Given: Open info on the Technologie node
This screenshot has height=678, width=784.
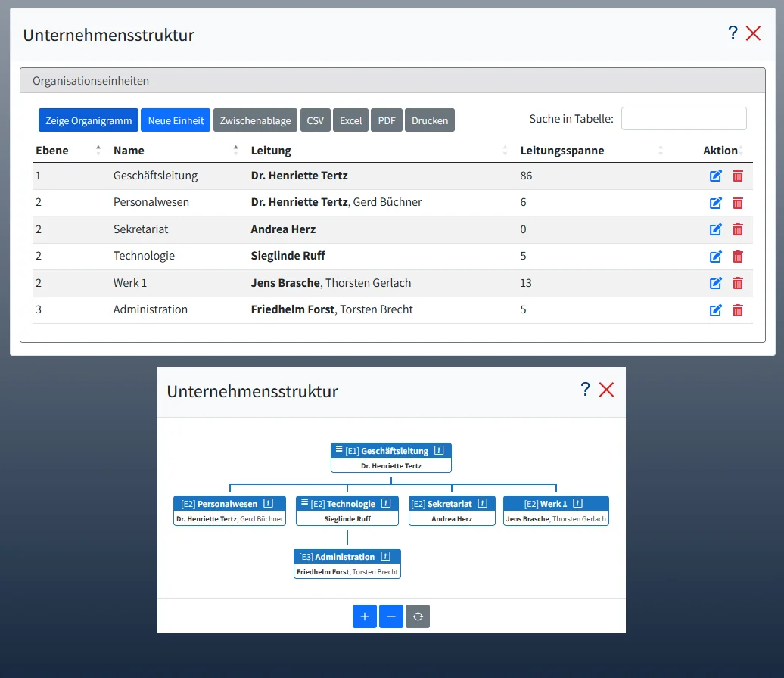Looking at the screenshot, I should point(387,503).
